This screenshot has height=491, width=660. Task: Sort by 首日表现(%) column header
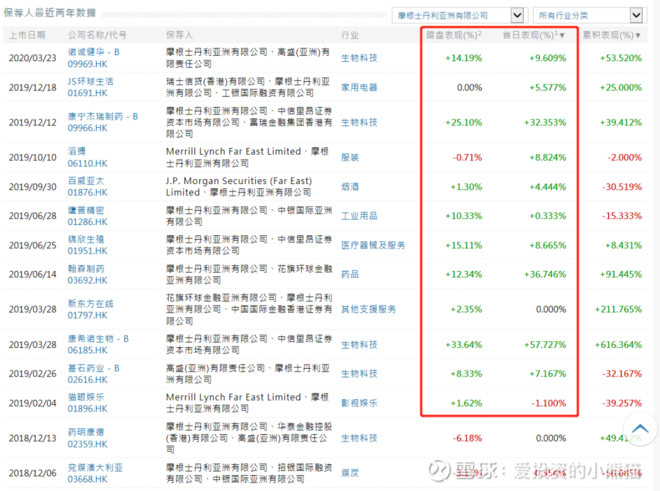pos(533,35)
